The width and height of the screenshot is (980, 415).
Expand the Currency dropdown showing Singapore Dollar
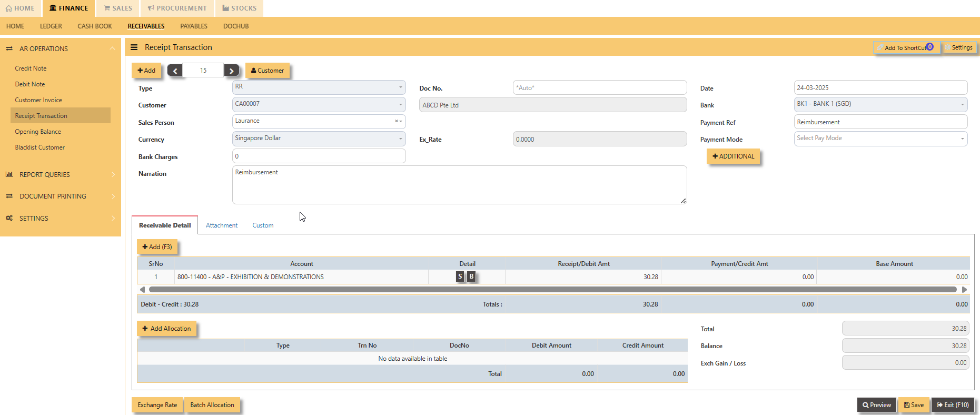[x=319, y=139]
